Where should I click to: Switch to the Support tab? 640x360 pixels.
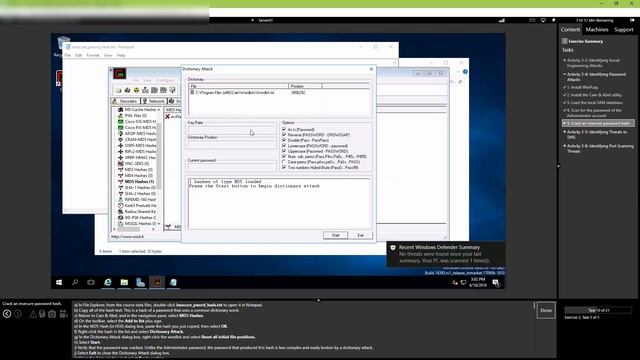pyautogui.click(x=624, y=30)
